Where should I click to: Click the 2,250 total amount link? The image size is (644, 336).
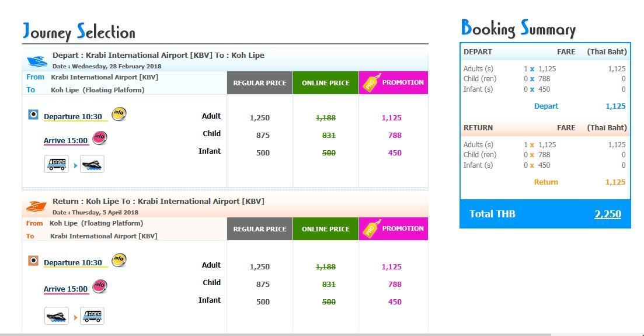click(x=608, y=214)
